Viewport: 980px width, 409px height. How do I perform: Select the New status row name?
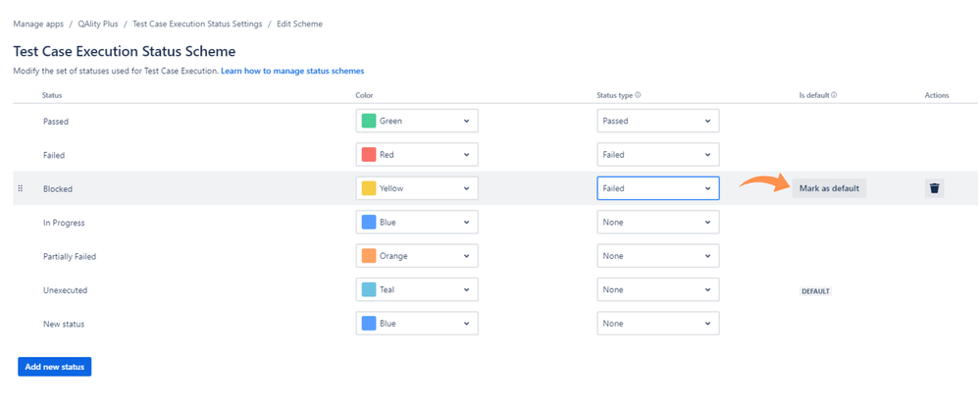tap(64, 324)
